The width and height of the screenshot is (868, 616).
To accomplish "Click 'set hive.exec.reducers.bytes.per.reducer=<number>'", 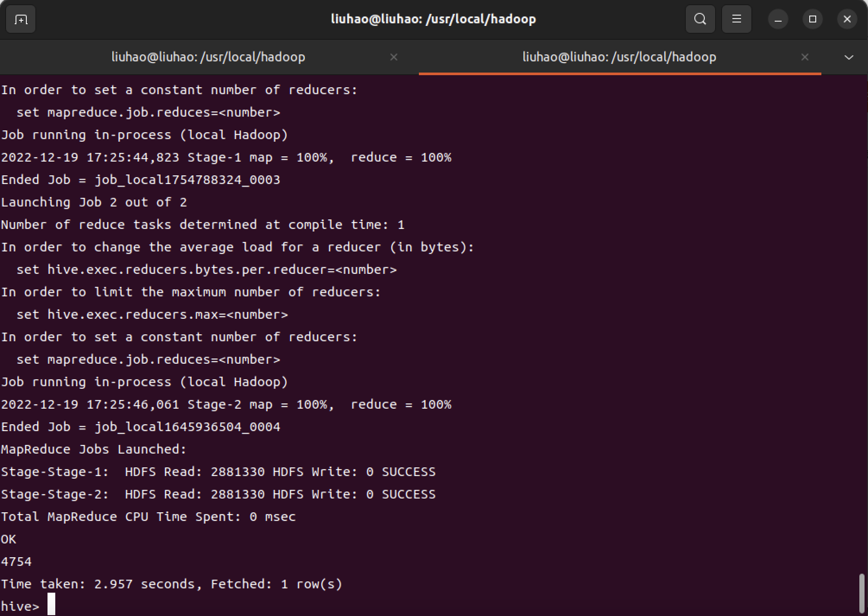I will coord(206,270).
